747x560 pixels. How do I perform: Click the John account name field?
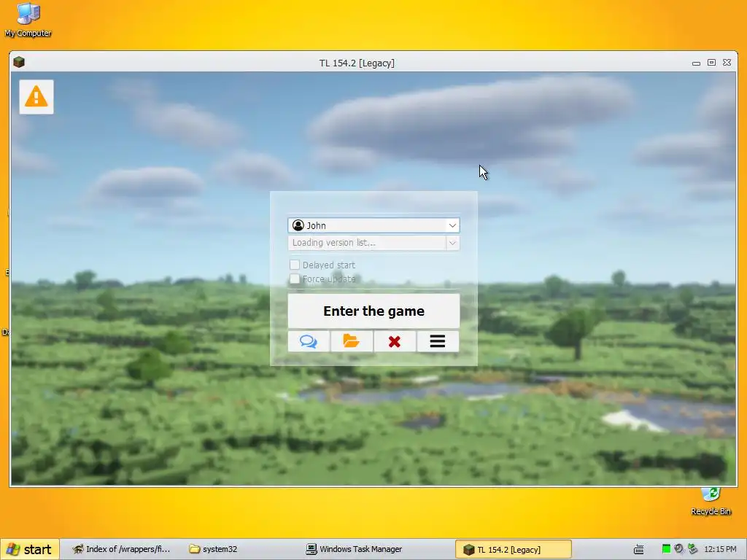coord(373,225)
